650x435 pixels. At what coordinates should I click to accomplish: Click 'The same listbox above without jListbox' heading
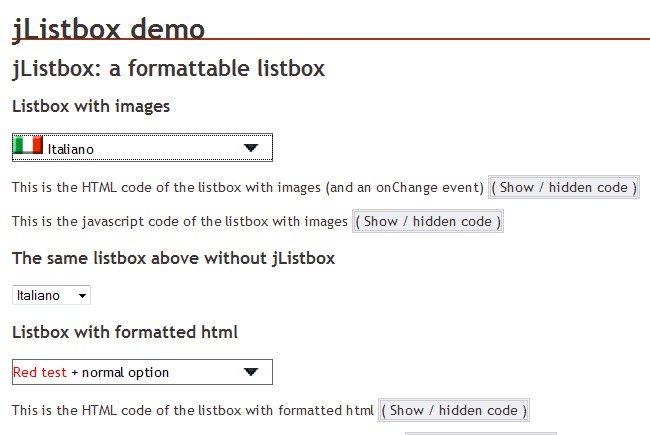[173, 258]
